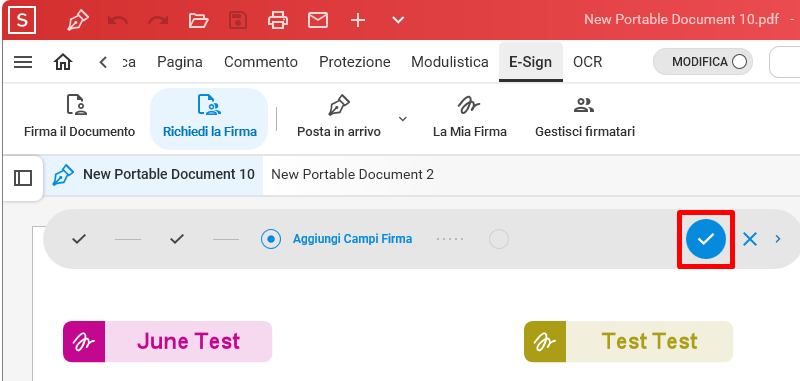Switch to the Protezione tab
Viewport: 800px width, 381px height.
pyautogui.click(x=355, y=62)
